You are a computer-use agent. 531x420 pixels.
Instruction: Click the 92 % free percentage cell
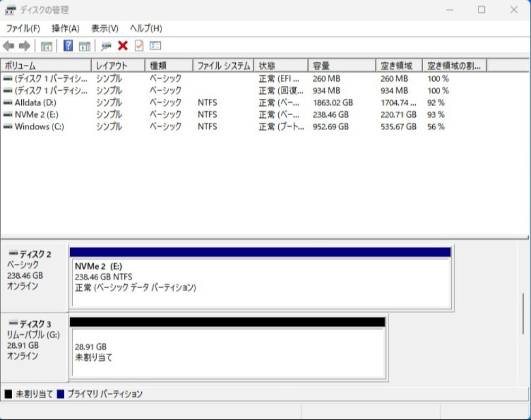pos(436,102)
